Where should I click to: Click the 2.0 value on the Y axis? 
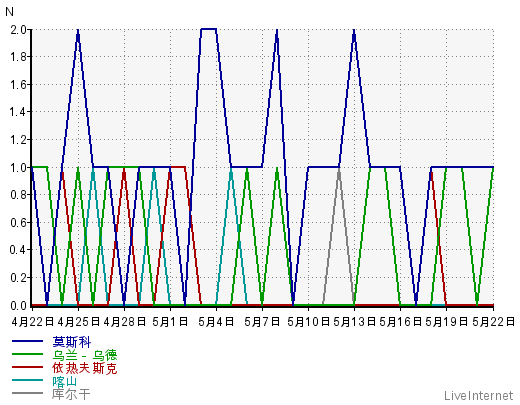(x=18, y=30)
